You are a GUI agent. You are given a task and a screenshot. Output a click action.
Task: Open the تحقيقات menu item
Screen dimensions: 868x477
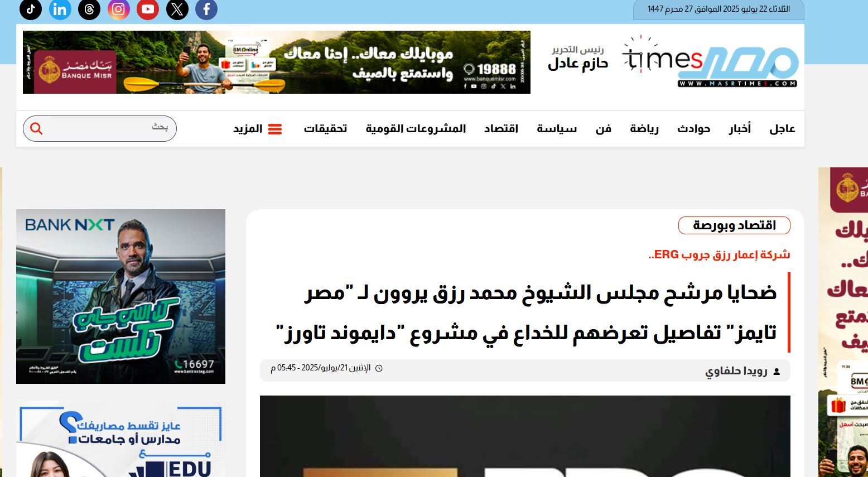coord(325,129)
